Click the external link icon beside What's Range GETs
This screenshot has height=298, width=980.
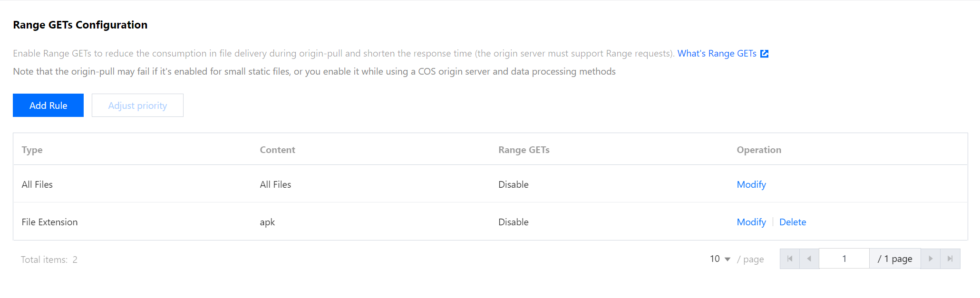coord(764,54)
